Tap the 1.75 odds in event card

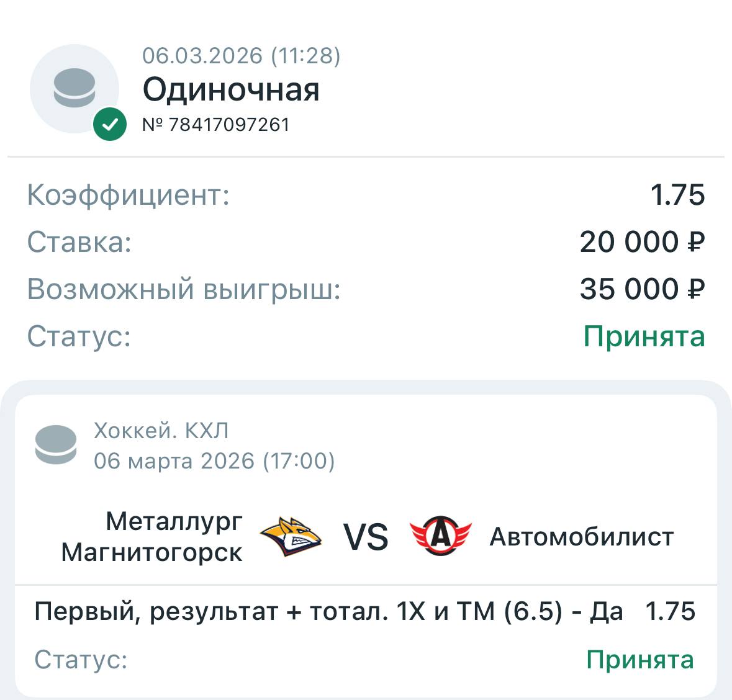coord(670,612)
